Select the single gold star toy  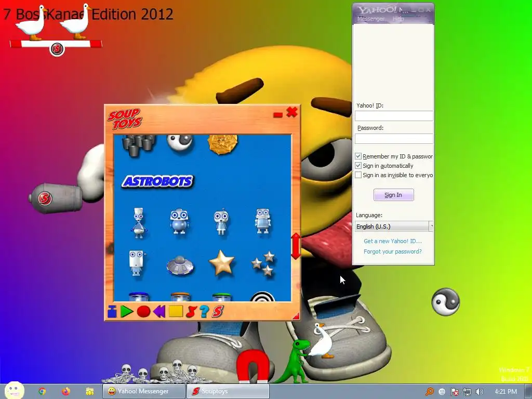[x=221, y=262]
